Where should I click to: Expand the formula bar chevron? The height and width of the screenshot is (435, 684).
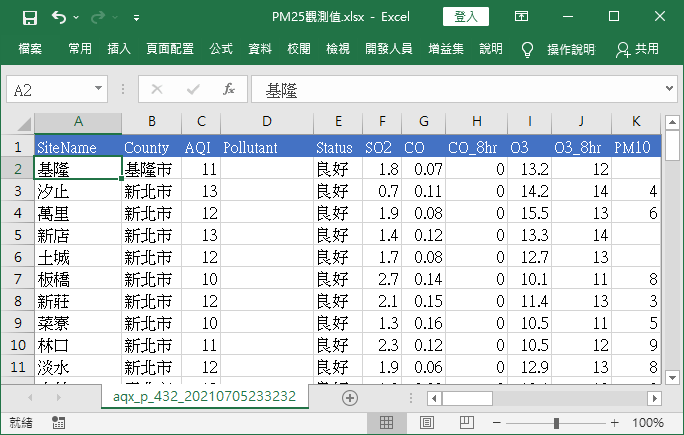coord(670,89)
